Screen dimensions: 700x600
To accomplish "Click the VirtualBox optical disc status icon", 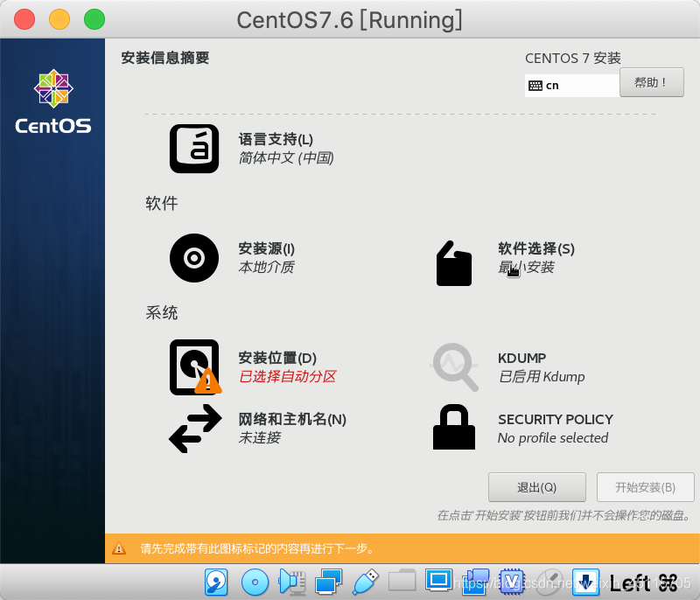I will click(x=255, y=583).
